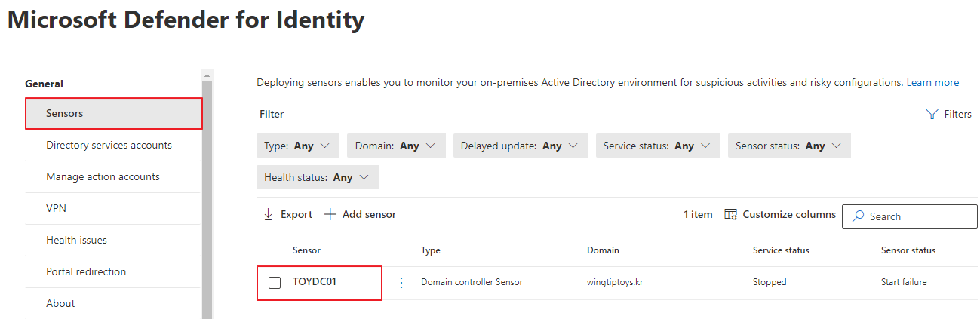This screenshot has width=980, height=319.
Task: Open the Service status: Any dropdown
Action: (x=658, y=146)
